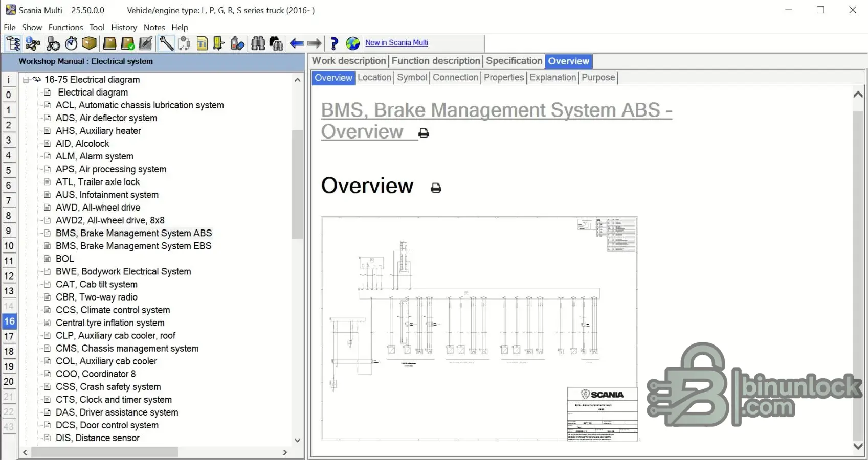
Task: Select the Properties sub-tab
Action: tap(504, 77)
